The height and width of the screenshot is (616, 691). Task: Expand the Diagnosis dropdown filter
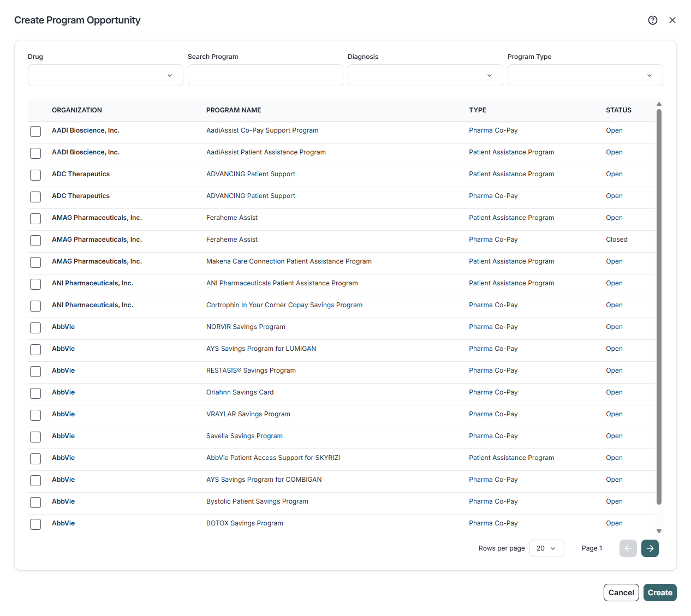tap(425, 75)
